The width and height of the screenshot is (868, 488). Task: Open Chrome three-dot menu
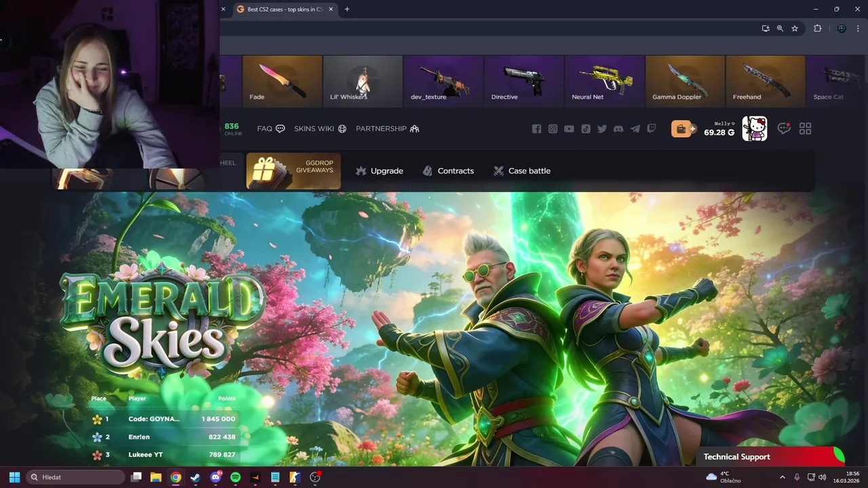pos(857,28)
